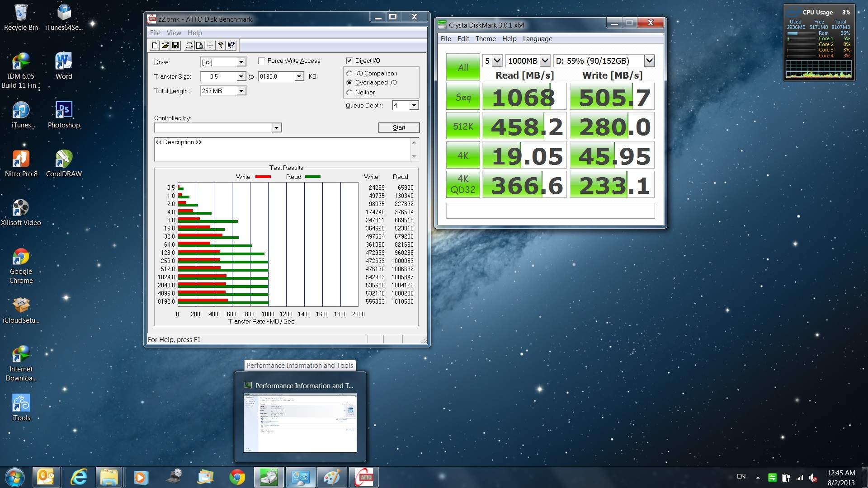The image size is (868, 488).
Task: Select the iTools desktop icon
Action: coord(21,408)
